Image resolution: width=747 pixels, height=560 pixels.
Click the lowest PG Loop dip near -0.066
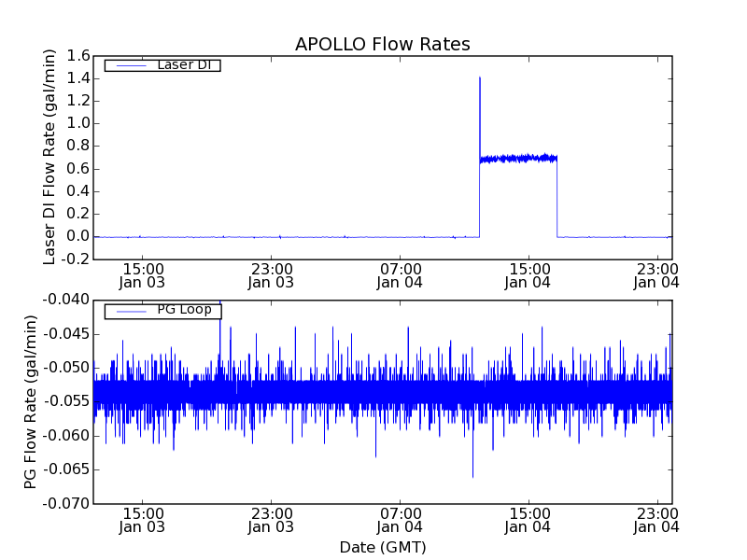point(472,476)
